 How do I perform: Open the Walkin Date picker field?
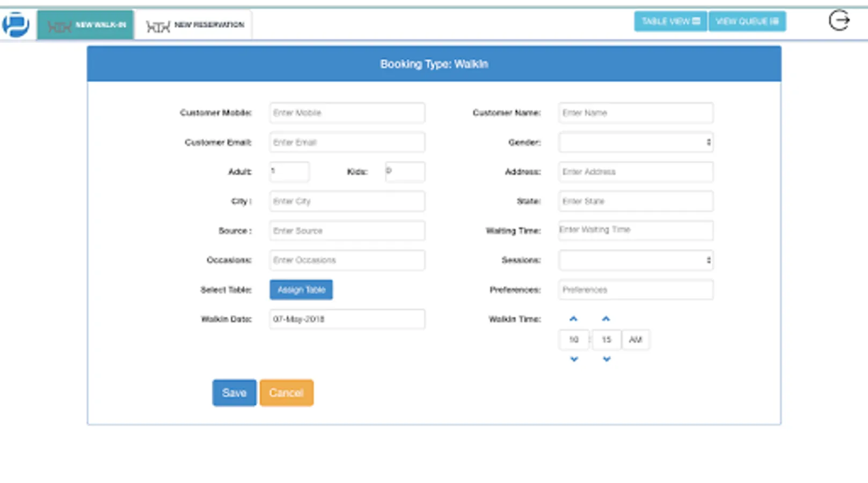pos(347,319)
